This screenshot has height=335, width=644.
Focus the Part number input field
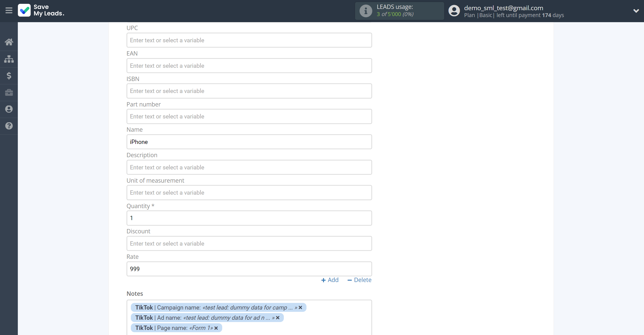(x=249, y=116)
